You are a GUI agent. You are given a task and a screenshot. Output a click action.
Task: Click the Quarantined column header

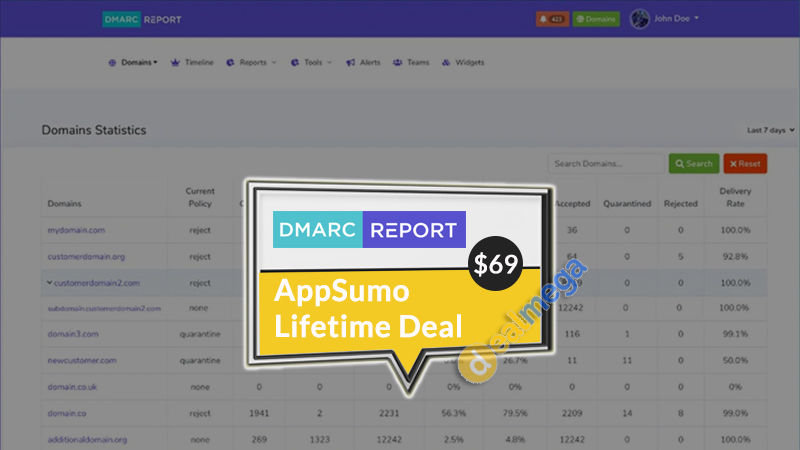tap(627, 204)
